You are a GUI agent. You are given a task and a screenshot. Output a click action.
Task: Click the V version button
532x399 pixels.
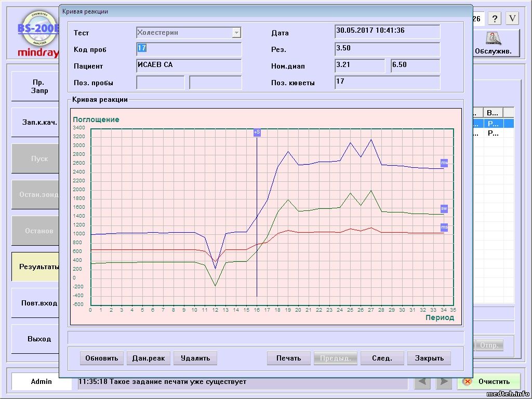point(512,19)
